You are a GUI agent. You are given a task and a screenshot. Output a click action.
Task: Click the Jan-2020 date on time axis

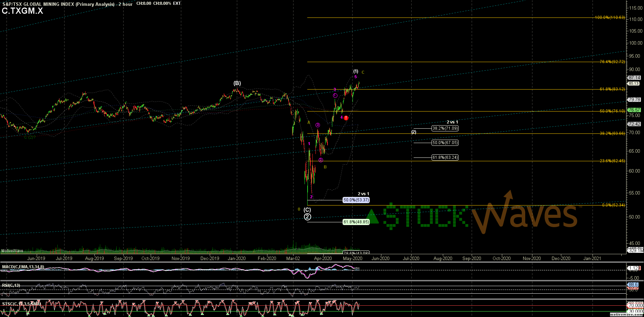(237, 258)
